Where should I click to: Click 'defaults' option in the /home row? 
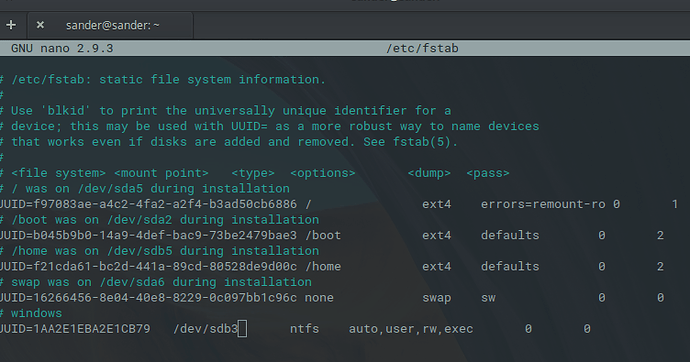pos(510,267)
